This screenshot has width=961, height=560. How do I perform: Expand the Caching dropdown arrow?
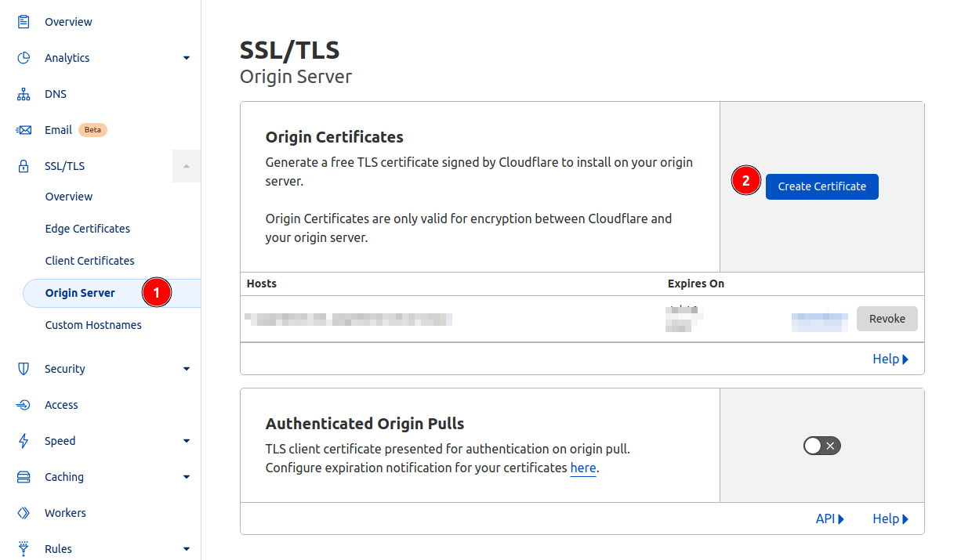click(187, 477)
